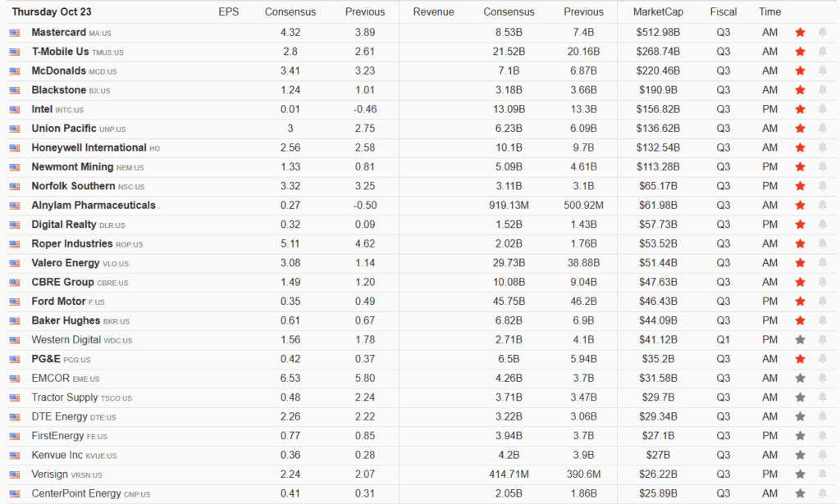Unfavorite PG&E using its red star
This screenshot has height=504, width=840.
click(x=800, y=359)
